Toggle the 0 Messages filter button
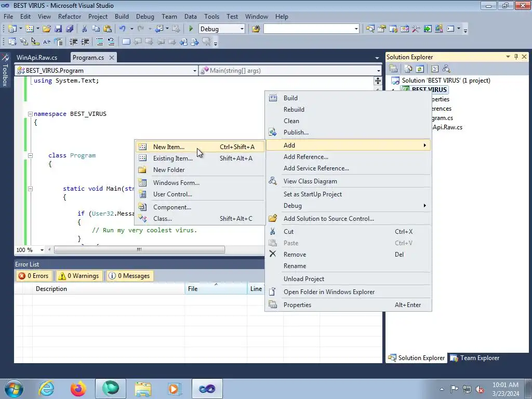 tap(129, 276)
